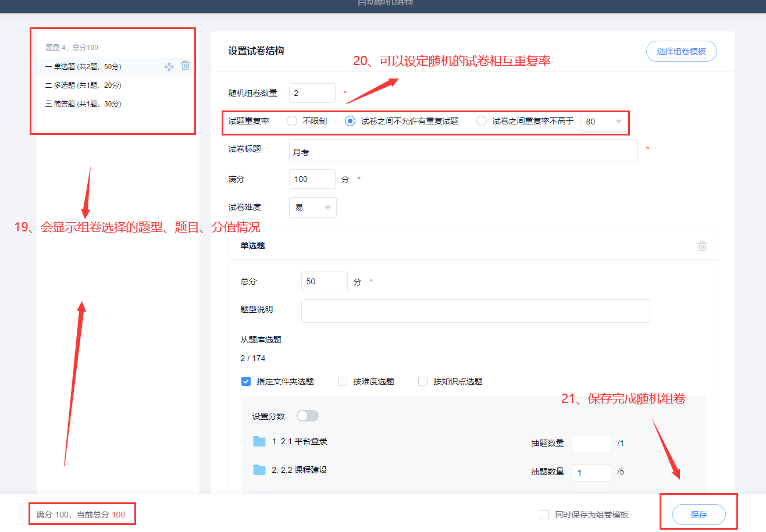Enable the 按难度选题 checkbox
The height and width of the screenshot is (532, 766).
click(343, 381)
